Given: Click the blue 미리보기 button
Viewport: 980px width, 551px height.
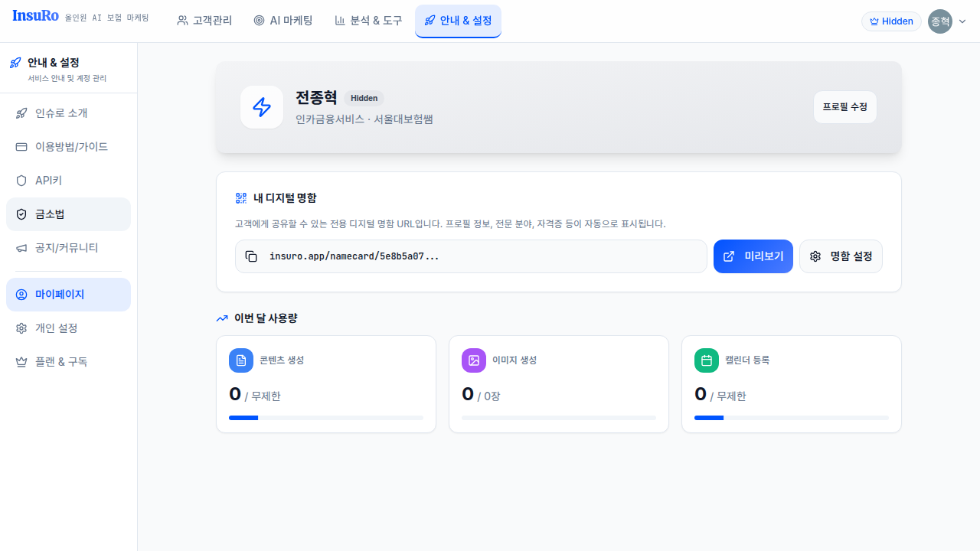Looking at the screenshot, I should click(x=753, y=256).
